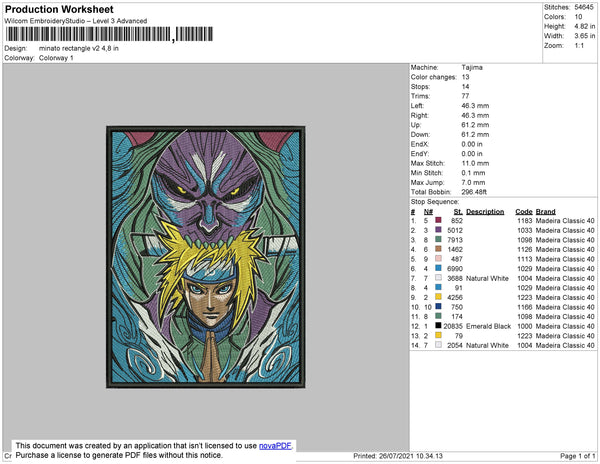Click the 'Code' column header
Screen dimensions: 600x464
coord(523,212)
